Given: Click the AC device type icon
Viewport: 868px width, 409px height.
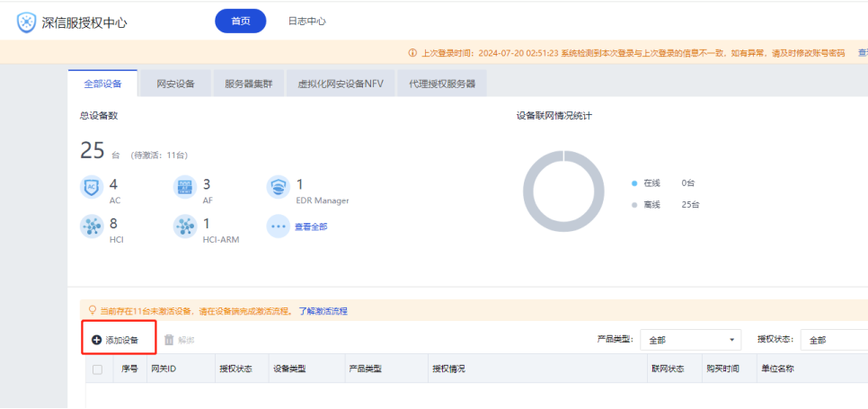Looking at the screenshot, I should click(91, 188).
